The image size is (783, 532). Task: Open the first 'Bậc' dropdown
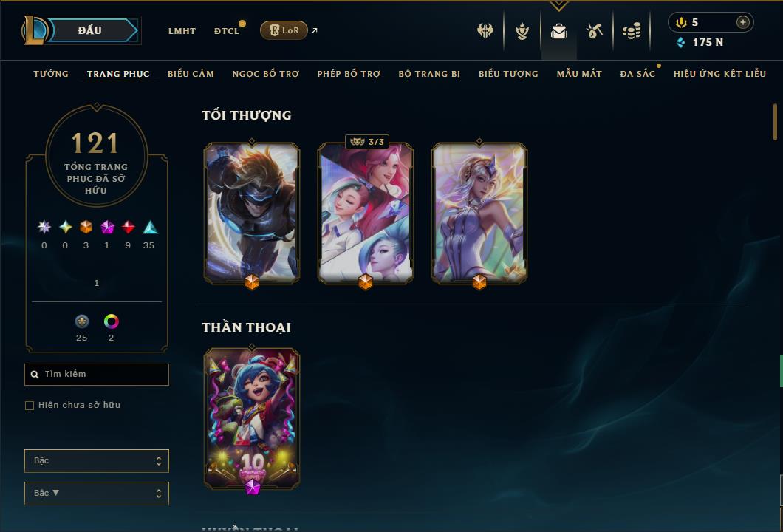pos(96,460)
